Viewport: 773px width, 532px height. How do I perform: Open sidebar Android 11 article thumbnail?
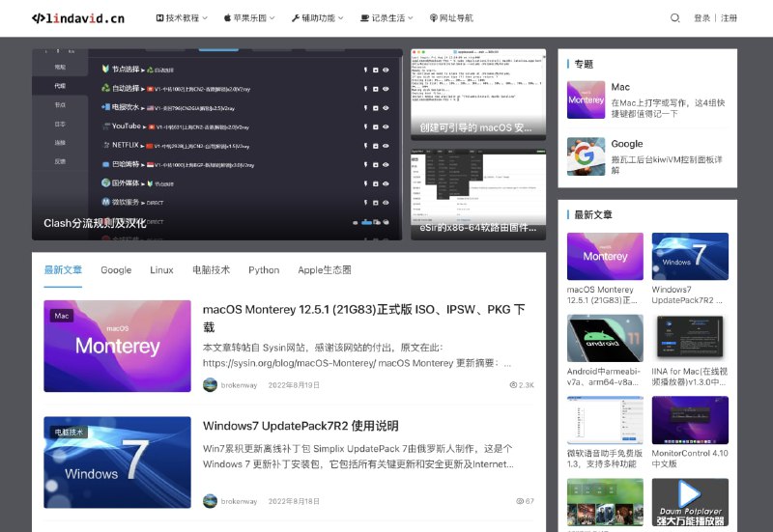coord(605,338)
